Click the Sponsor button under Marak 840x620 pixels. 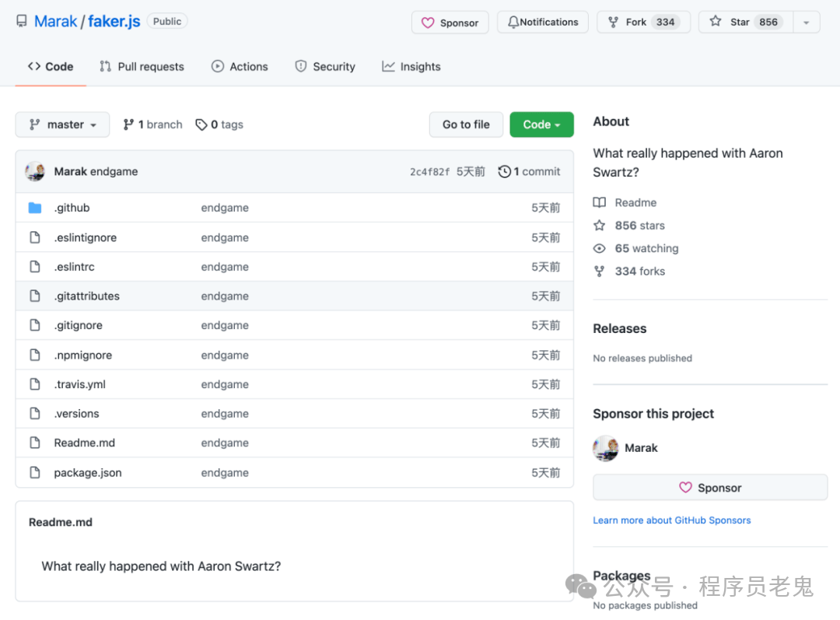(710, 488)
